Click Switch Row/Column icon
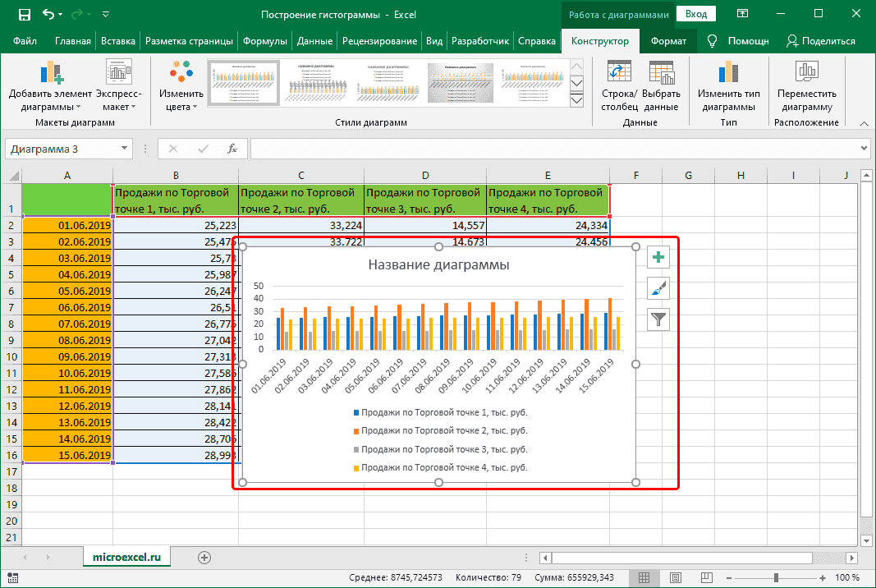 (617, 74)
